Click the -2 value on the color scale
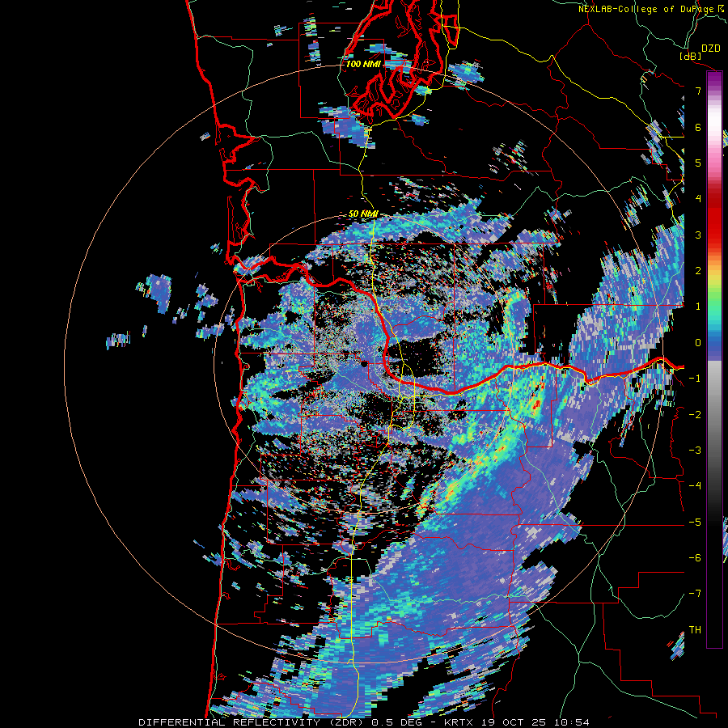 tap(695, 414)
